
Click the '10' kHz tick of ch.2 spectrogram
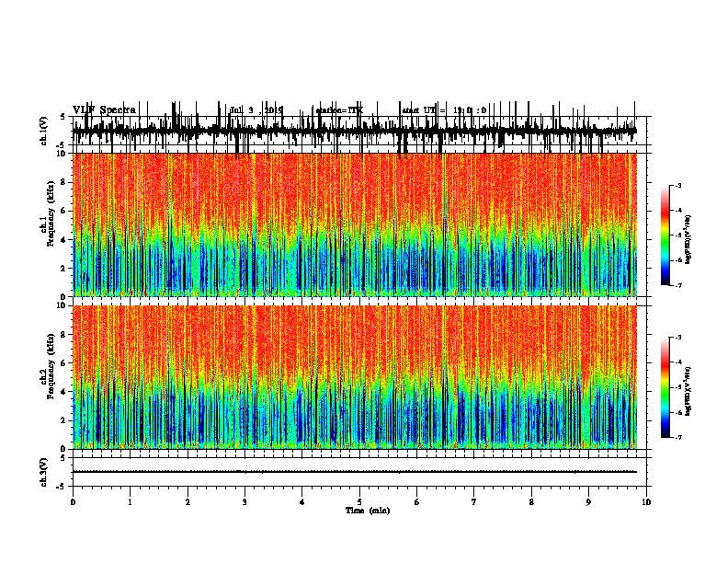(x=61, y=305)
